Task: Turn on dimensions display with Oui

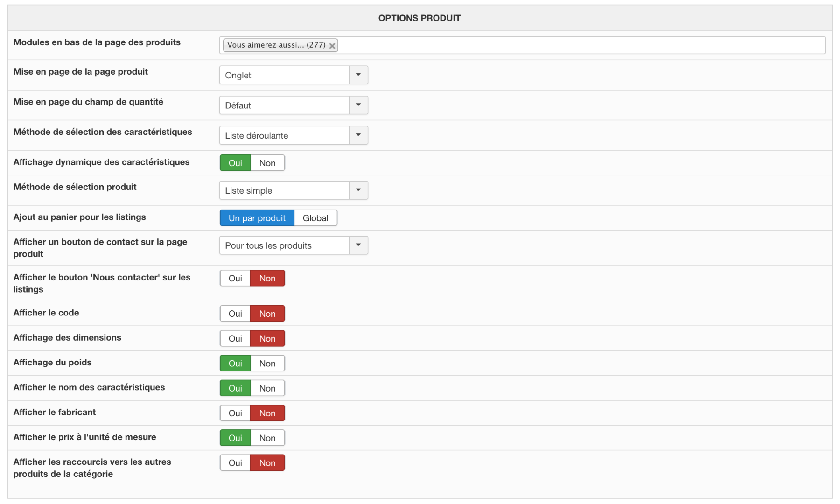Action: [x=235, y=339]
